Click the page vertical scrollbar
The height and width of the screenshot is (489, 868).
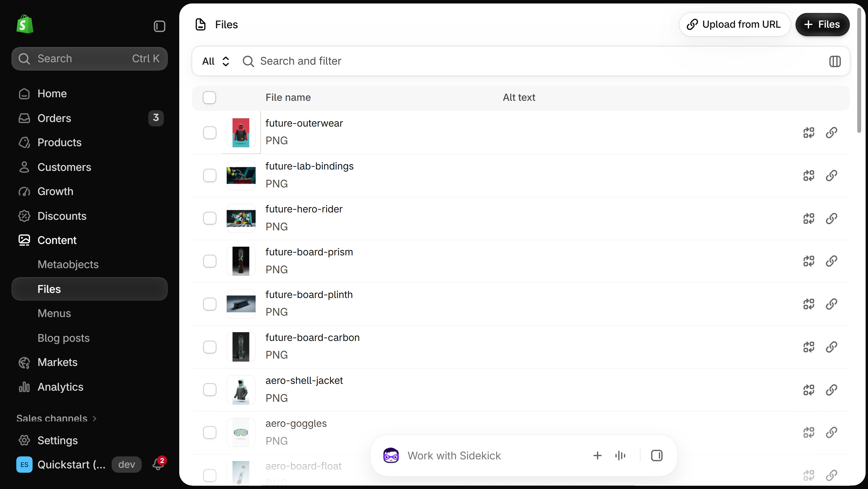[859, 71]
